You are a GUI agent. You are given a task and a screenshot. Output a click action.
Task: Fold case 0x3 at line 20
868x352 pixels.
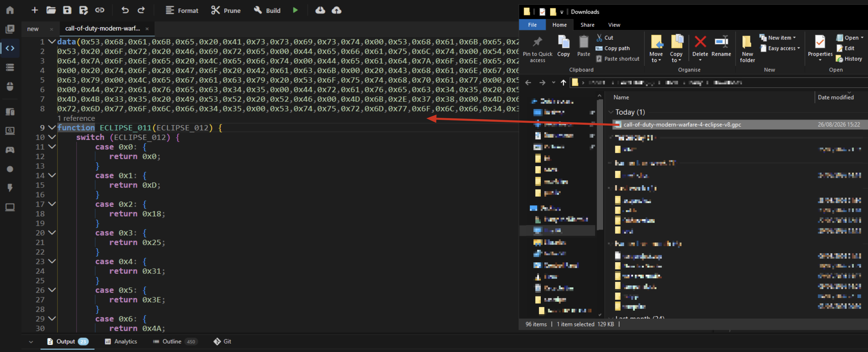coord(51,232)
